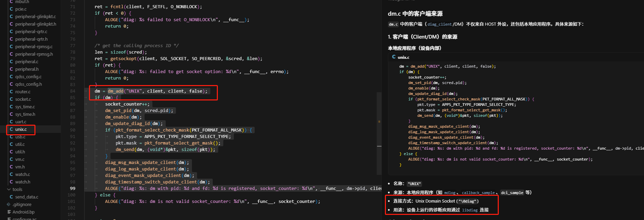The height and width of the screenshot is (220, 644).
Task: Click the C icon beside router.c
Action: tap(11, 92)
